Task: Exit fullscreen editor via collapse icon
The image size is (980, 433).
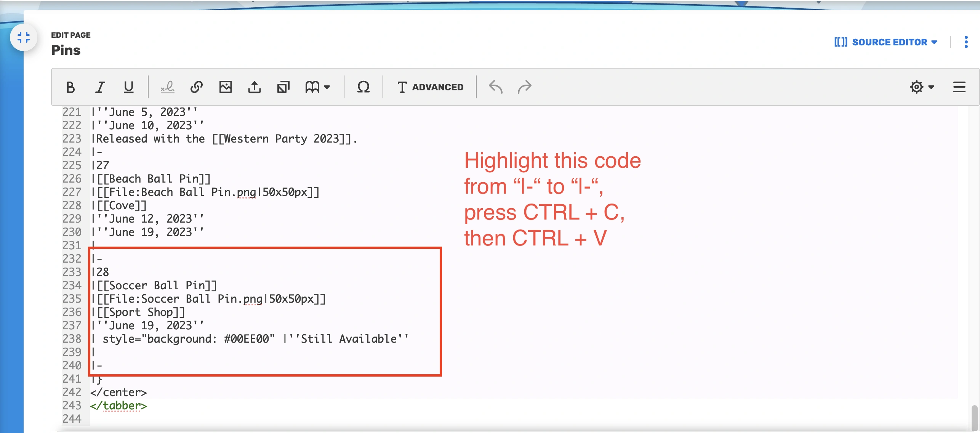Action: (x=24, y=37)
